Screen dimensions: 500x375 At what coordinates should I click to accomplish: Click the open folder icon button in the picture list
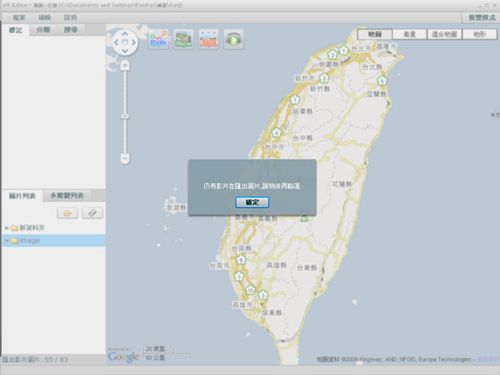point(68,213)
